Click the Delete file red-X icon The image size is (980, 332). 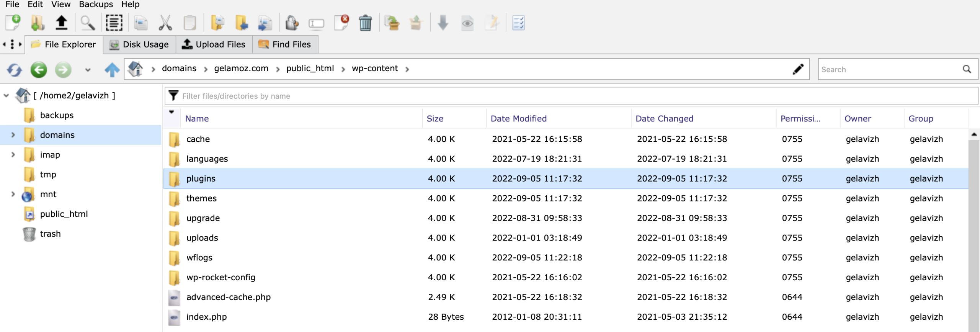click(x=341, y=23)
